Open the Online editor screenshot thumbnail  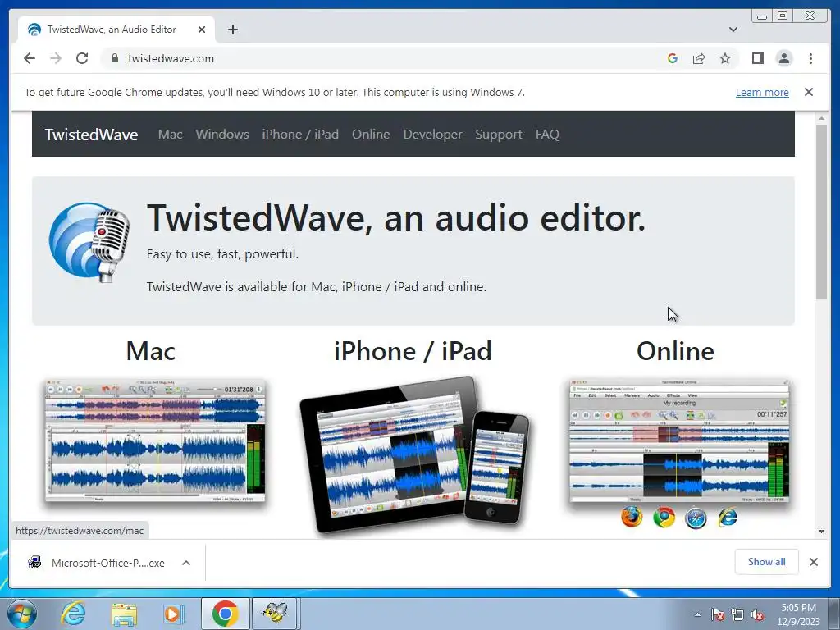point(679,441)
